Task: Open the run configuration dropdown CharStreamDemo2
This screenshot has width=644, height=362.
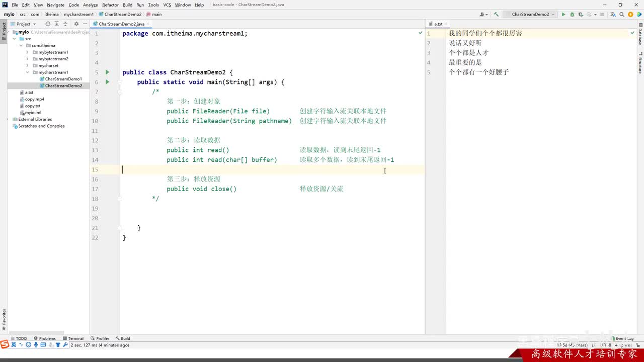Action: tap(531, 15)
